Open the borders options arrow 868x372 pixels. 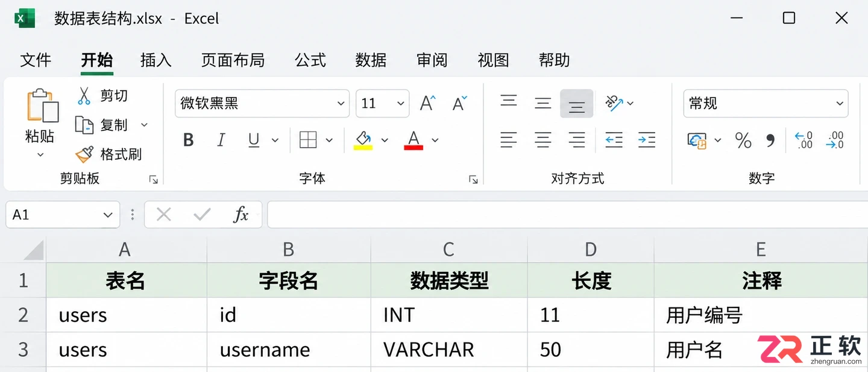coord(329,140)
